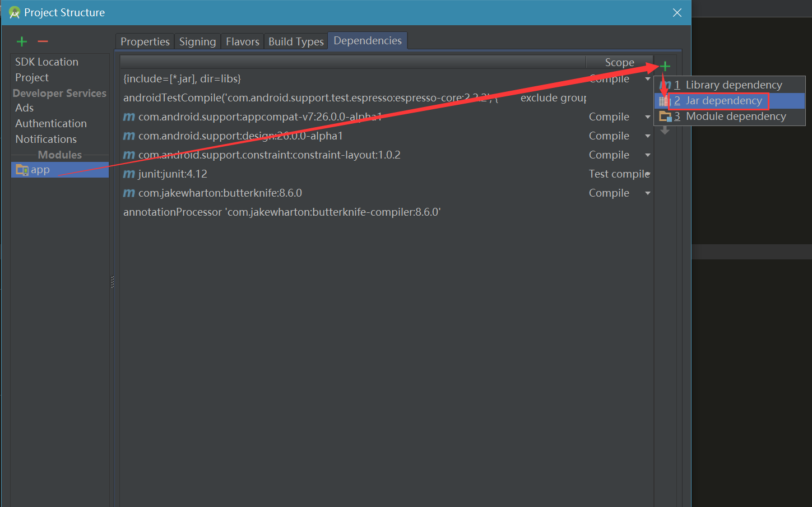Open scope dropdown for constraint-layout dependency
The width and height of the screenshot is (812, 507).
(648, 155)
